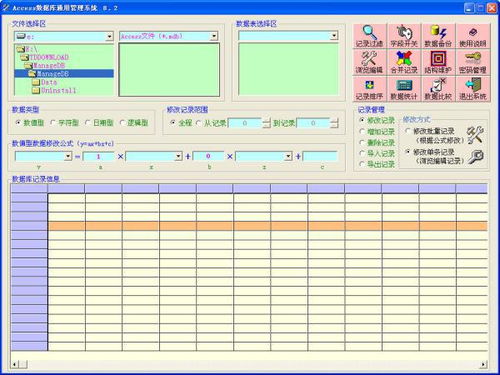
Task: Click the constant c input field
Action: 320,156
